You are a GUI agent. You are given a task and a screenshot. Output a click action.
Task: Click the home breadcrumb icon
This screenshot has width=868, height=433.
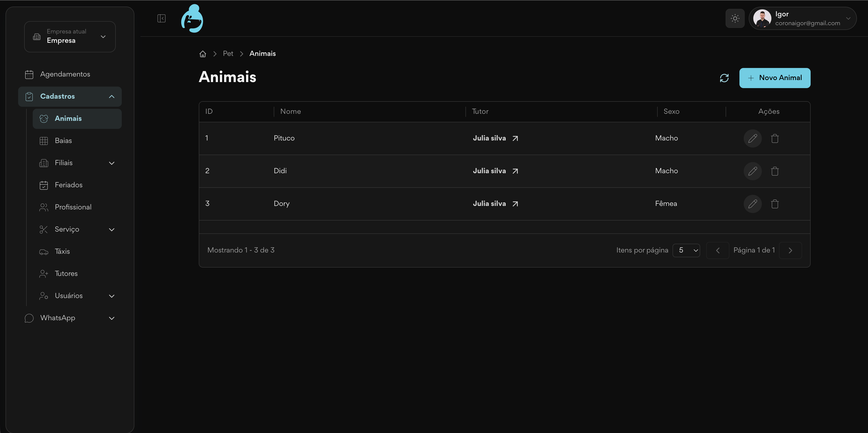[x=203, y=54]
